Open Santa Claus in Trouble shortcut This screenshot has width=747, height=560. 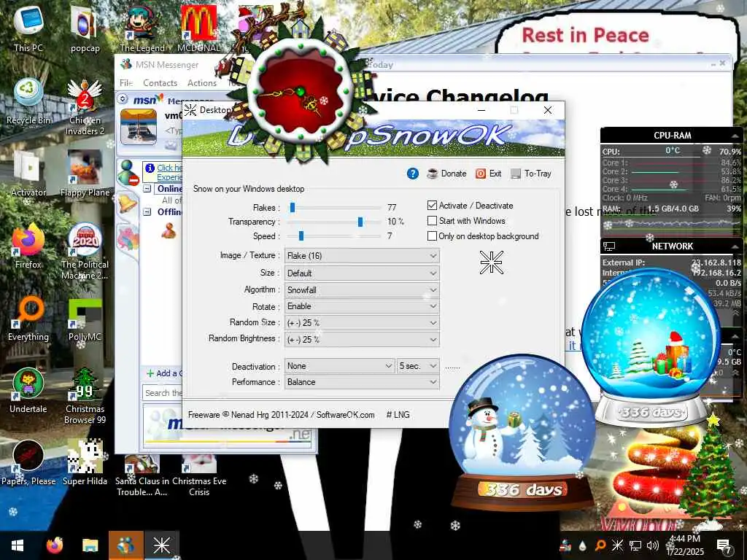point(142,474)
